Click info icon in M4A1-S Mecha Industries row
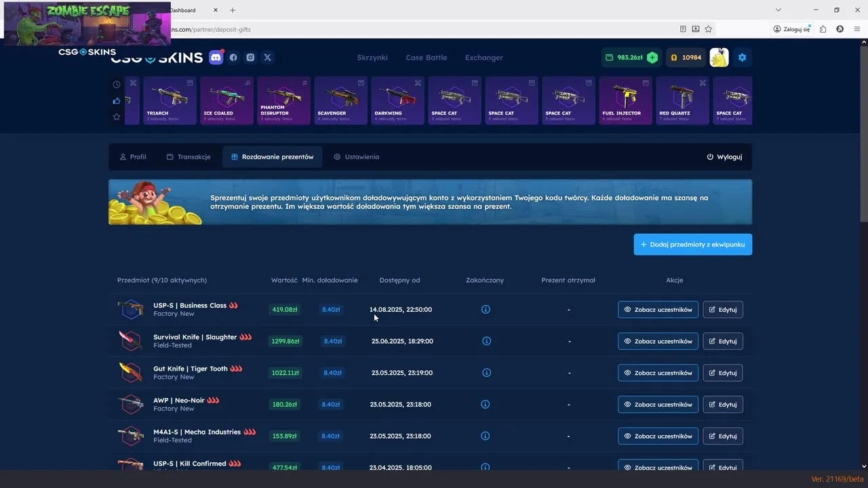The width and height of the screenshot is (868, 488). pyautogui.click(x=485, y=436)
